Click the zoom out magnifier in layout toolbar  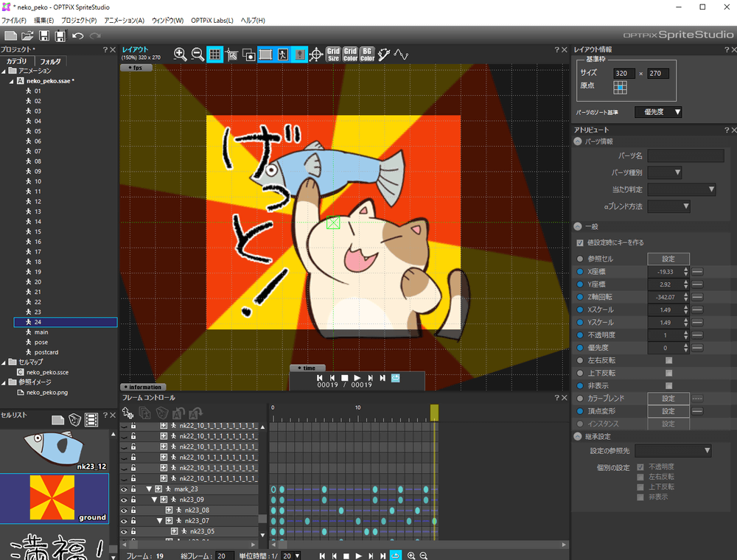[x=198, y=55]
